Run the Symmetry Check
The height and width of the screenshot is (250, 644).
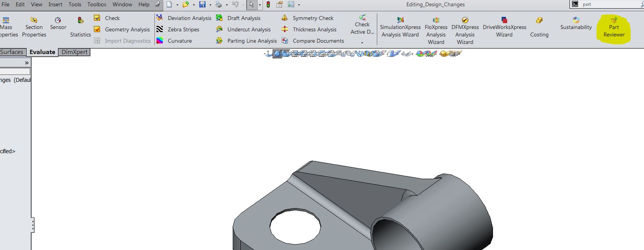point(307,18)
